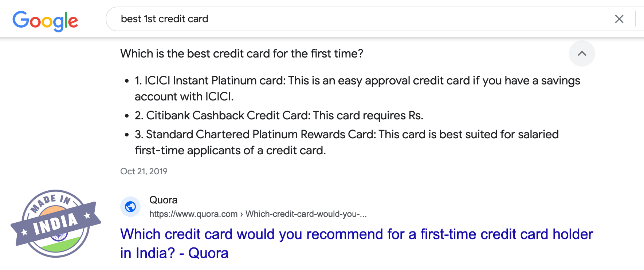Click the Citibank Cashback Credit Card bullet
Image resolution: width=644 pixels, height=270 pixels.
279,115
